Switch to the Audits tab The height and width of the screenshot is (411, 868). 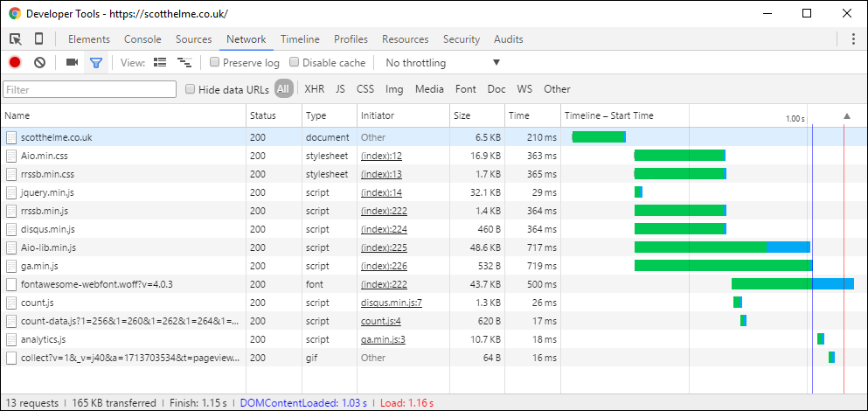pyautogui.click(x=508, y=39)
